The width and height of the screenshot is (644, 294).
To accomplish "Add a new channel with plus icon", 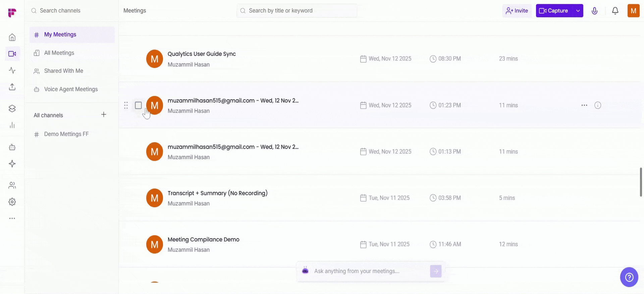I will pyautogui.click(x=104, y=115).
